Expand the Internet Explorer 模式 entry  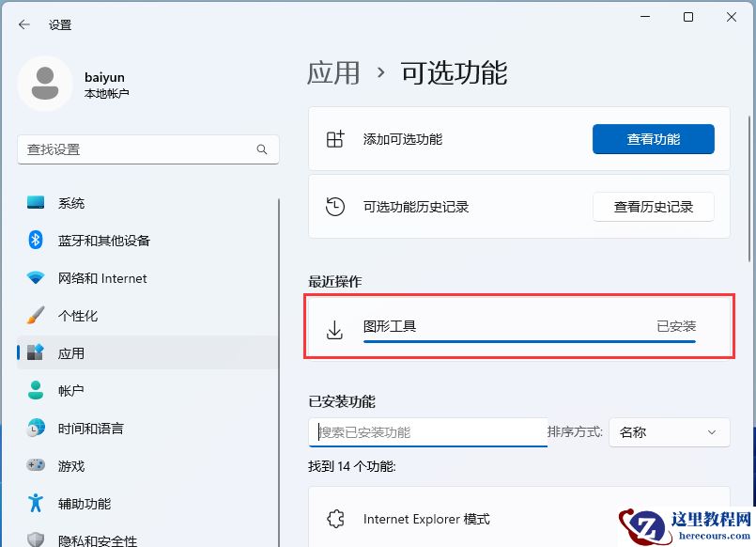coord(519,518)
